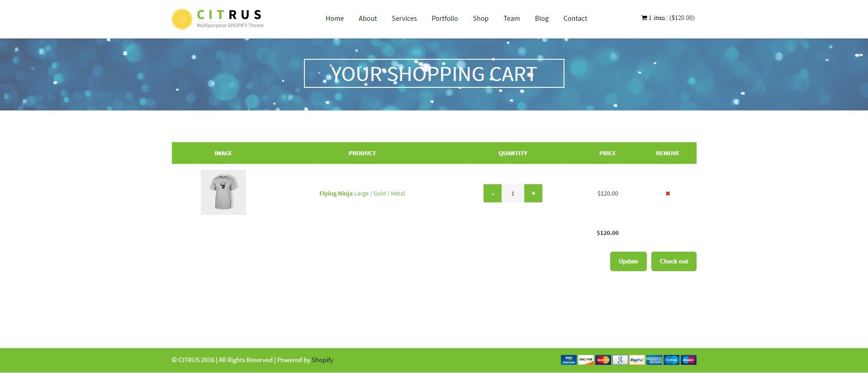Click the PRICE column header
868x373 pixels.
tap(607, 153)
